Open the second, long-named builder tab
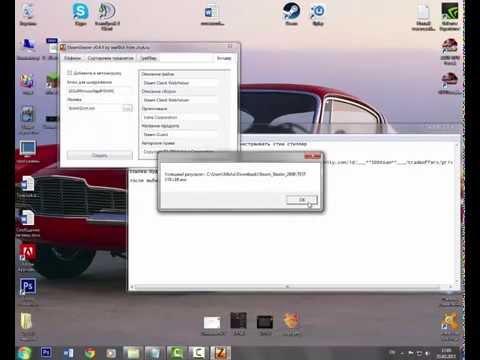This screenshot has width=480, height=360. [110, 58]
